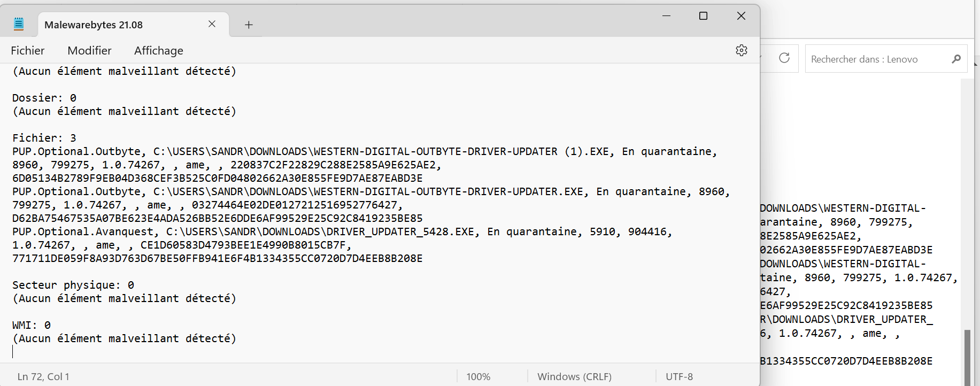Click the refresh icon in Explorer window
The height and width of the screenshot is (386, 980).
pyautogui.click(x=784, y=58)
